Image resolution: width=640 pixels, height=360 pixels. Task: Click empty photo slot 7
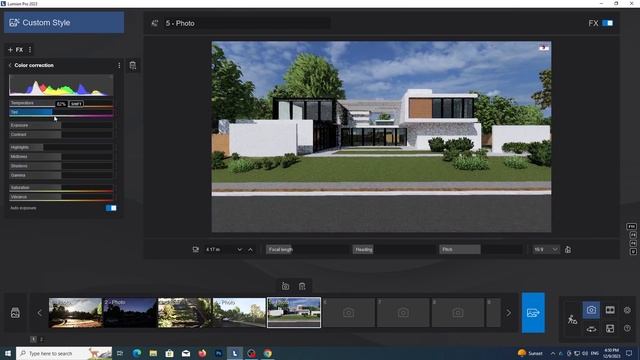tap(403, 313)
